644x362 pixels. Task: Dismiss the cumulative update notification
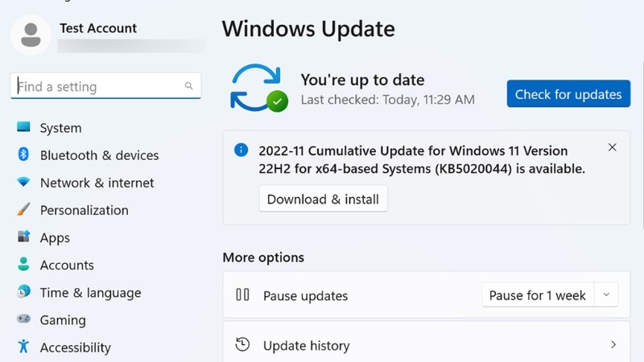tap(613, 147)
